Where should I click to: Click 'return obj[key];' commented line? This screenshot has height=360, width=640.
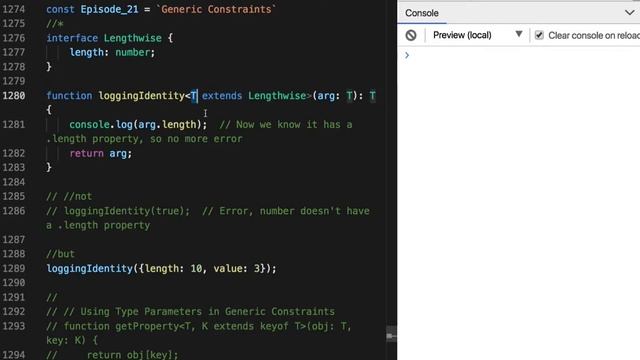(x=132, y=355)
